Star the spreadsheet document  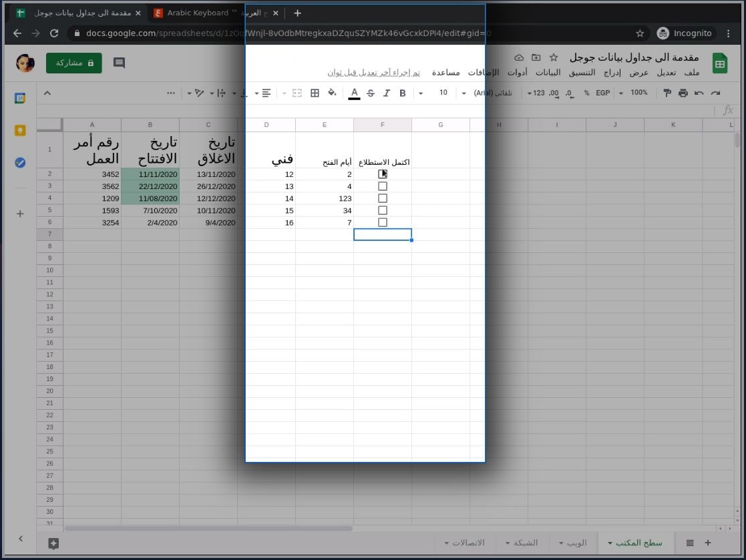(553, 57)
